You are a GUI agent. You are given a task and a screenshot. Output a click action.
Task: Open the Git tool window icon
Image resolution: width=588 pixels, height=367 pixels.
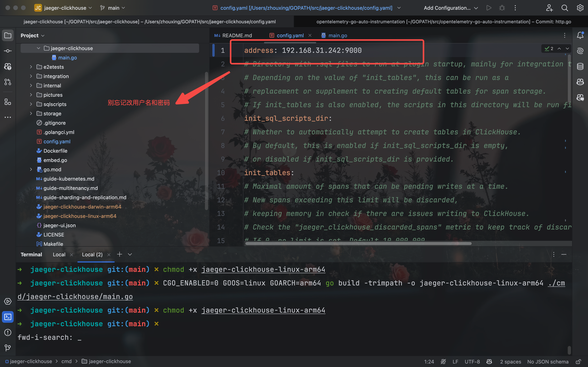click(x=8, y=348)
